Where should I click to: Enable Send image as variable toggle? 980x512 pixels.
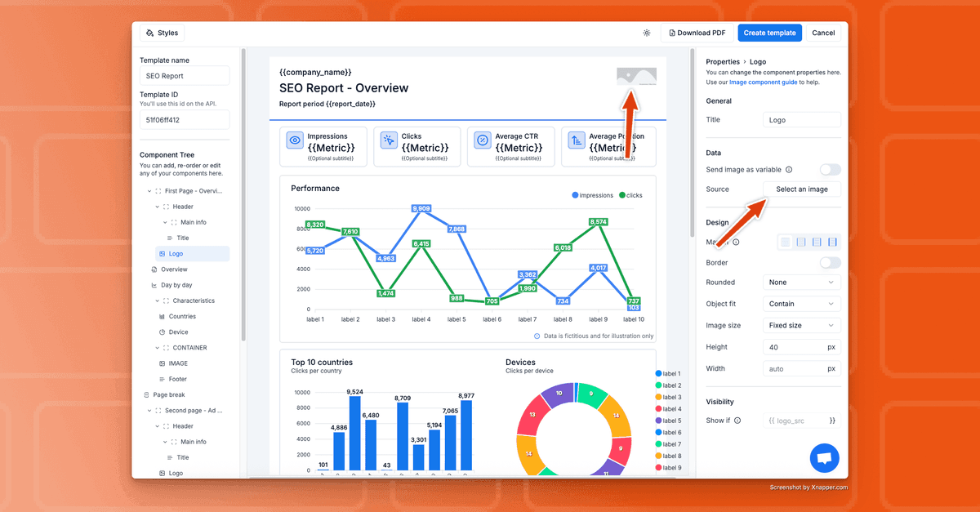click(x=830, y=170)
